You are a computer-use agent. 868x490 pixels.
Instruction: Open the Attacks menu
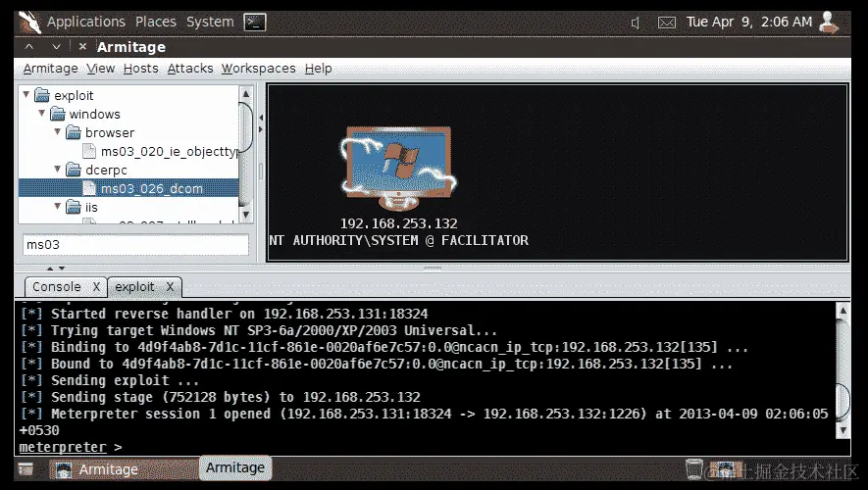point(190,69)
